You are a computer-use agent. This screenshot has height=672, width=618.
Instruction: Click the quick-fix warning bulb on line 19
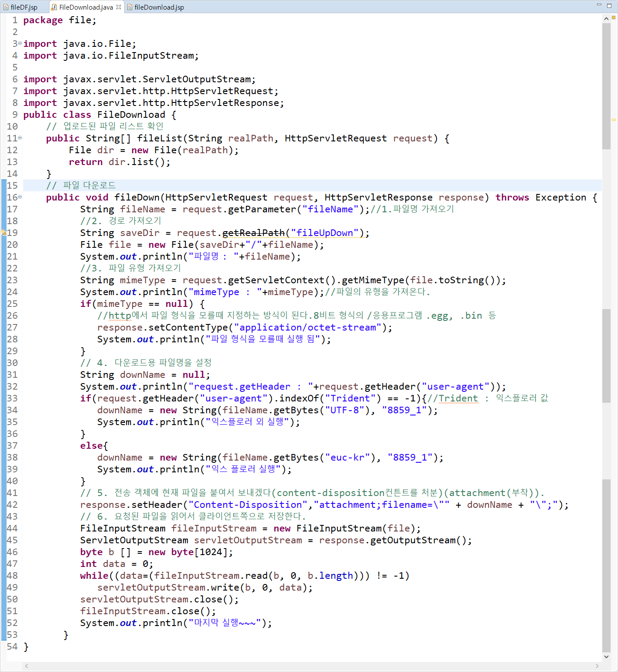(4, 233)
